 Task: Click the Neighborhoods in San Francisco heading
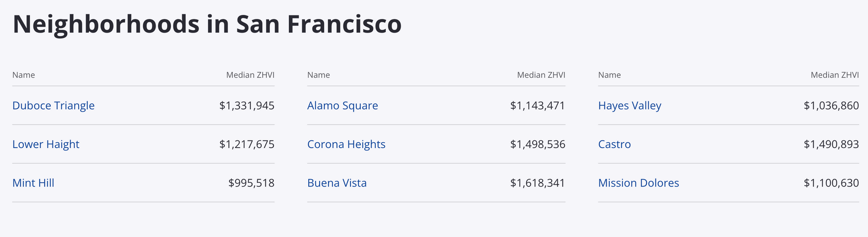pos(207,24)
